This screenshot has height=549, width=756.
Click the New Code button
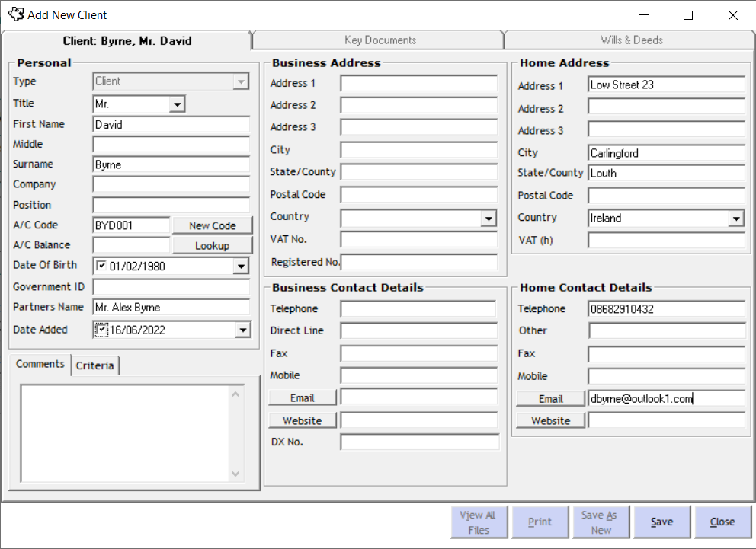212,225
